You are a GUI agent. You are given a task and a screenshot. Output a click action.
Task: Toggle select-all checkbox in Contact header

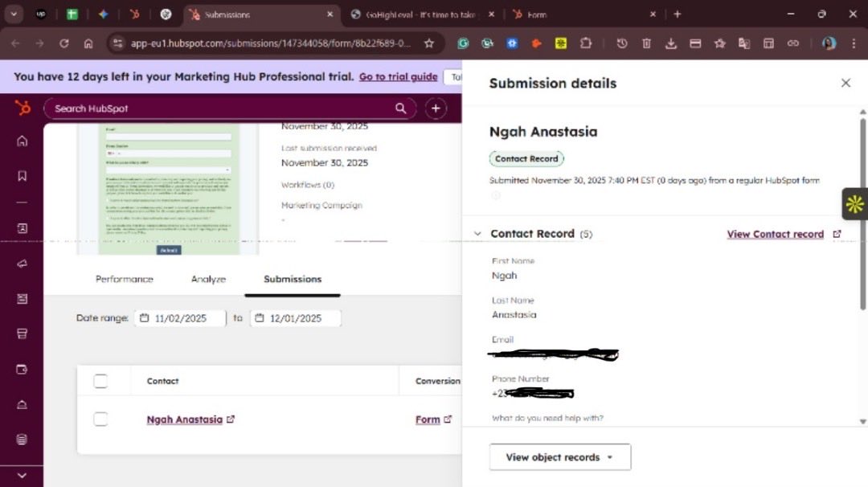[x=100, y=381]
